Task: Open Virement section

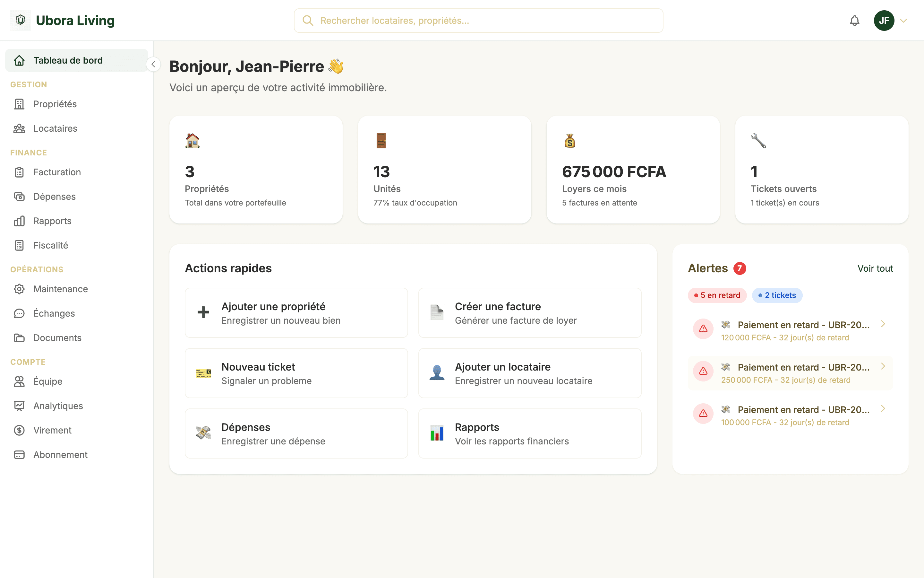Action: 76,430
